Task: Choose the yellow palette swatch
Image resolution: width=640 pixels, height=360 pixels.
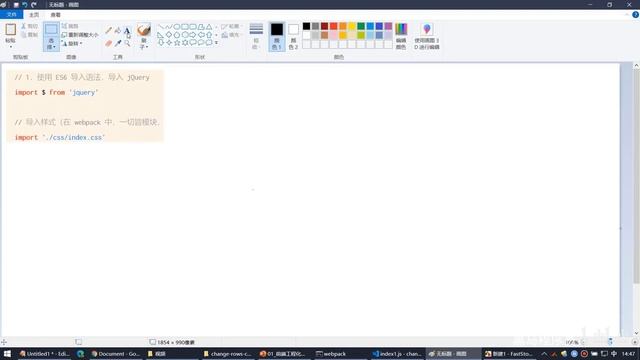Action: tap(352, 27)
